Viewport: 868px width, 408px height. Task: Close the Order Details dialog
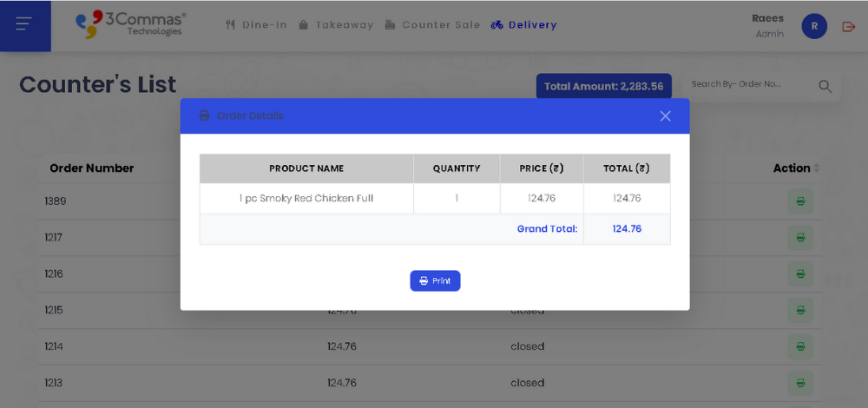[665, 116]
